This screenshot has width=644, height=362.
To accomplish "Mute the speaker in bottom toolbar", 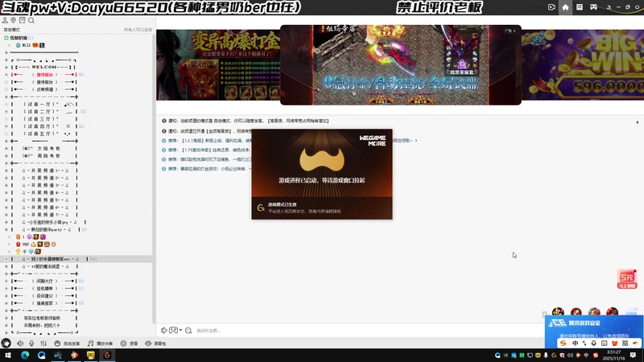I will pyautogui.click(x=20, y=343).
